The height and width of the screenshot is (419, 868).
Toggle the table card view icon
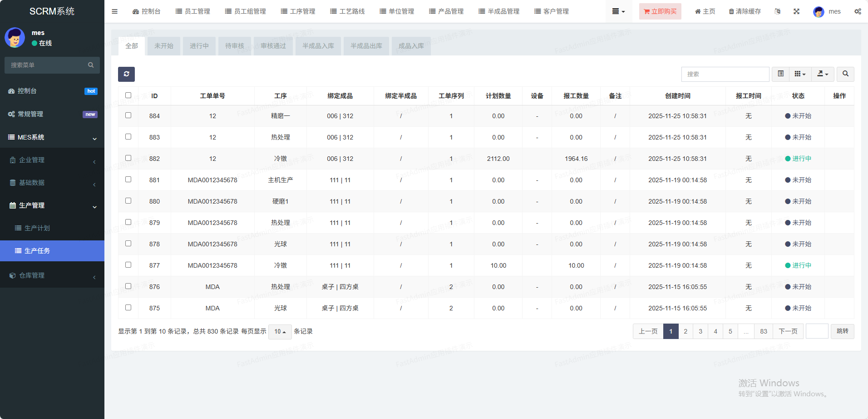(780, 74)
